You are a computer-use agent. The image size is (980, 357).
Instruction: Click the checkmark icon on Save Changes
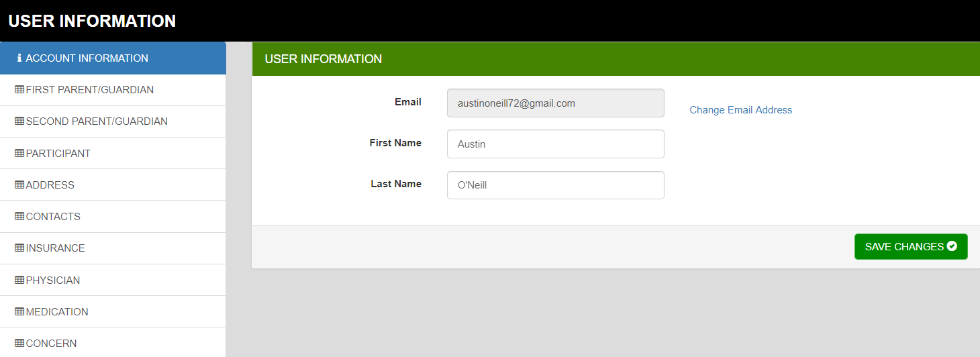pos(952,246)
